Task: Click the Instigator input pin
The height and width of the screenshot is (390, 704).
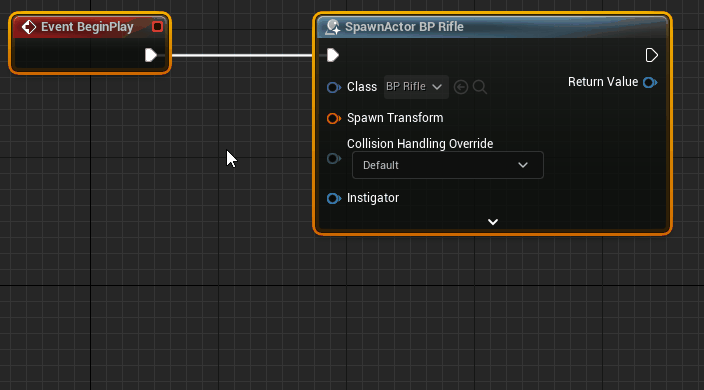Action: tap(334, 198)
